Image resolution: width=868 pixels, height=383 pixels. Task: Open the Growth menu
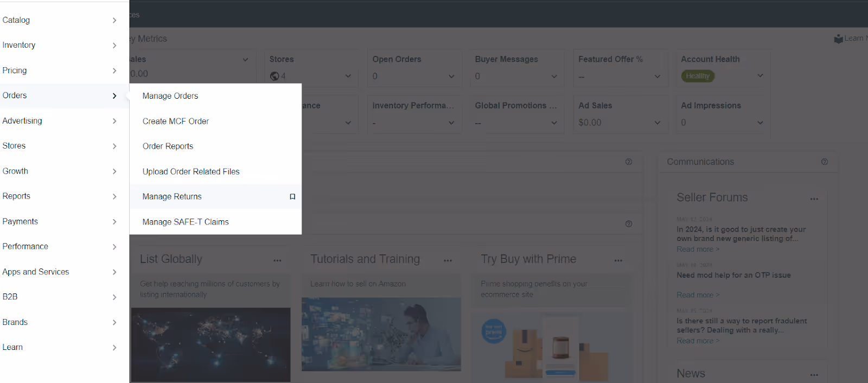click(x=60, y=171)
